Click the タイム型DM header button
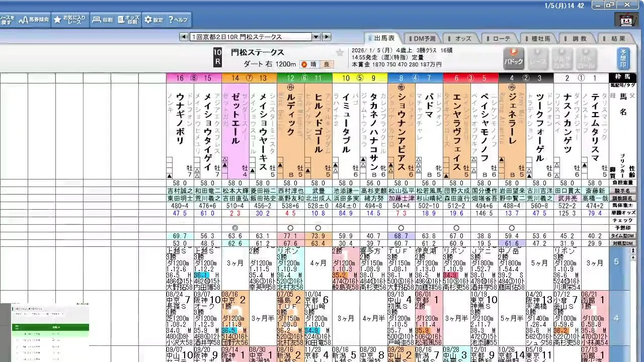This screenshot has width=644, height=362. pos(623,236)
